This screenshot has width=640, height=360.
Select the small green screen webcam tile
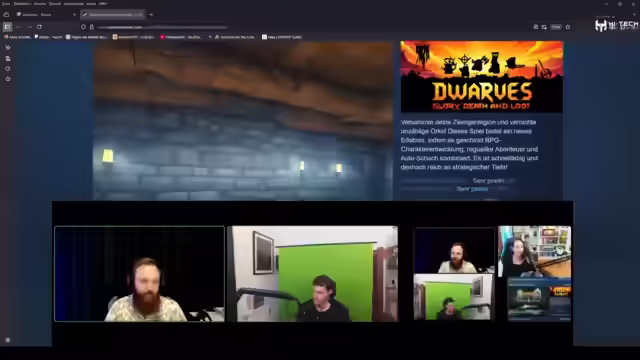[453, 297]
